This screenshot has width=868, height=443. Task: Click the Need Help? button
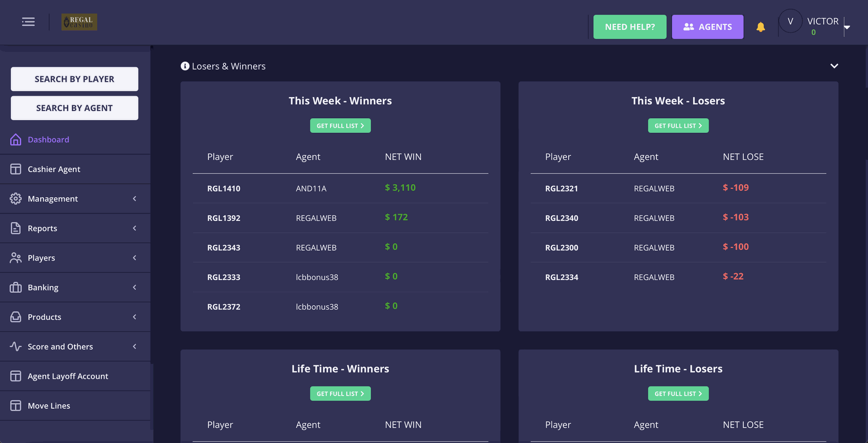click(629, 27)
